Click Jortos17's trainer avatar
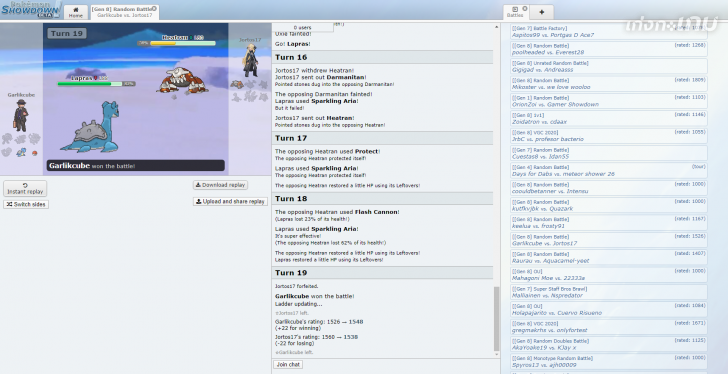 250,61
